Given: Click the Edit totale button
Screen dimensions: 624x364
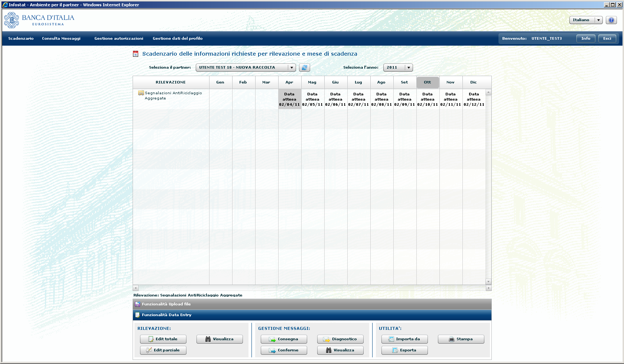Looking at the screenshot, I should pyautogui.click(x=163, y=339).
